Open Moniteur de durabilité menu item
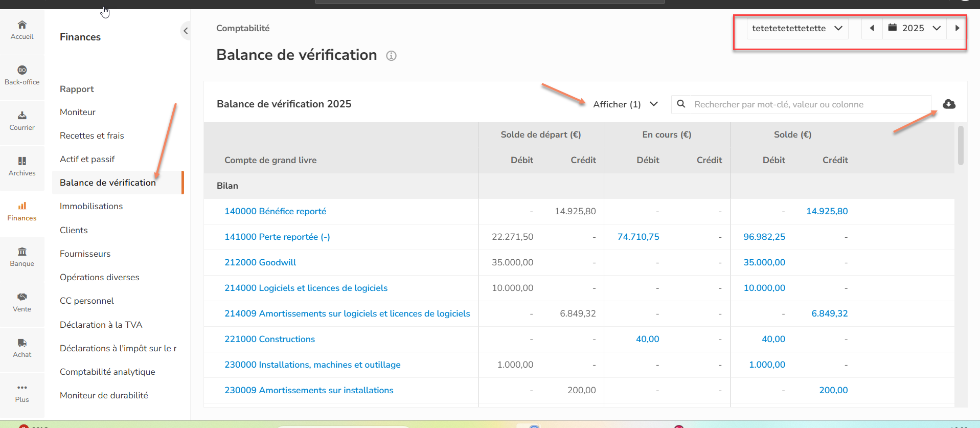The height and width of the screenshot is (428, 980). (104, 395)
